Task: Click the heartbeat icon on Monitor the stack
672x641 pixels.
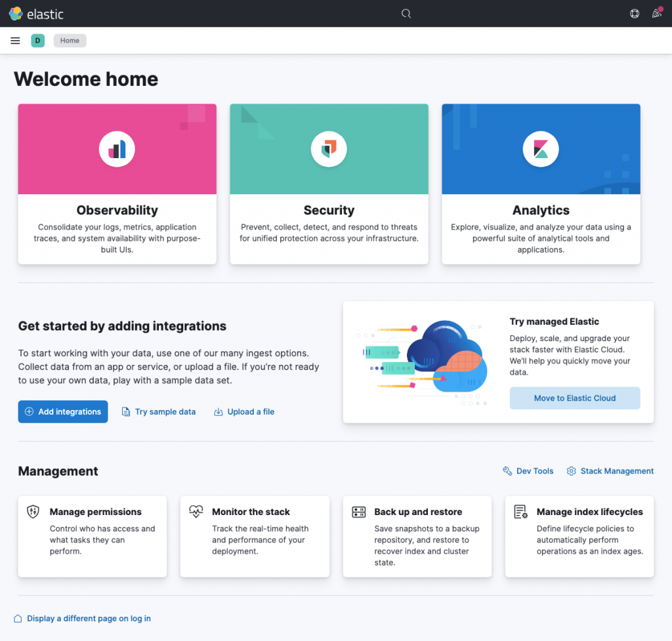Action: click(196, 512)
